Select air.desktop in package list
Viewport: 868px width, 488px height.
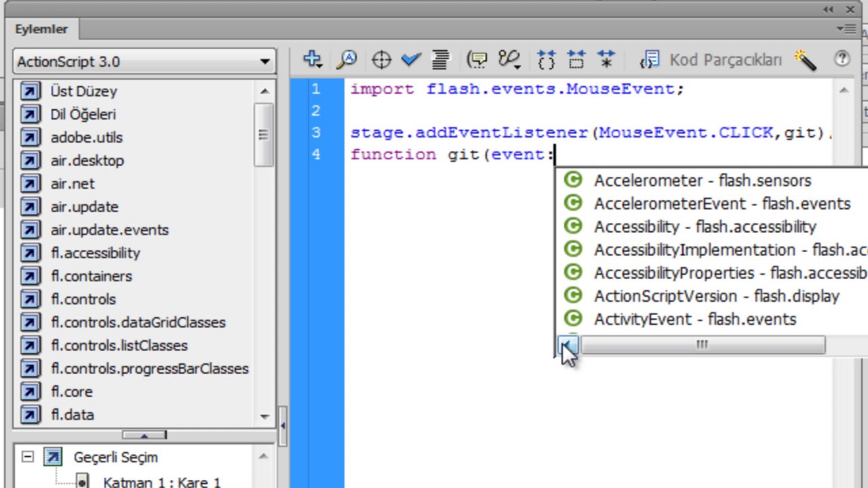coord(87,161)
